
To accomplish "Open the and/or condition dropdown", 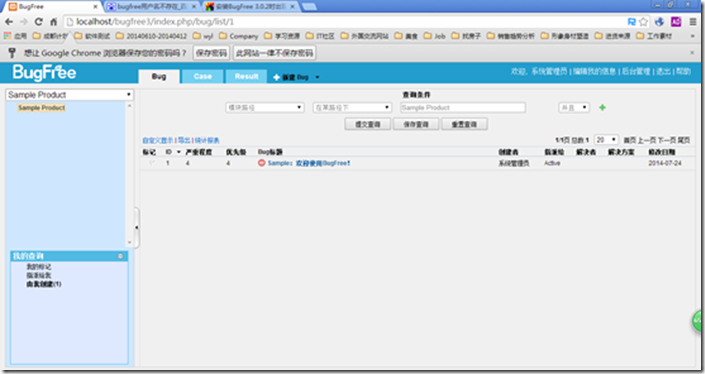I will pos(574,107).
